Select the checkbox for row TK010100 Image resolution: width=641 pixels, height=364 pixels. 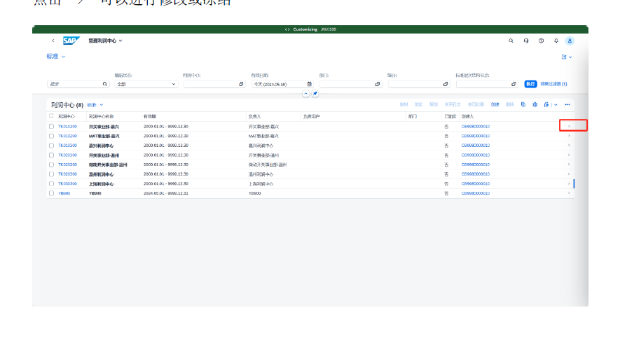(51, 126)
